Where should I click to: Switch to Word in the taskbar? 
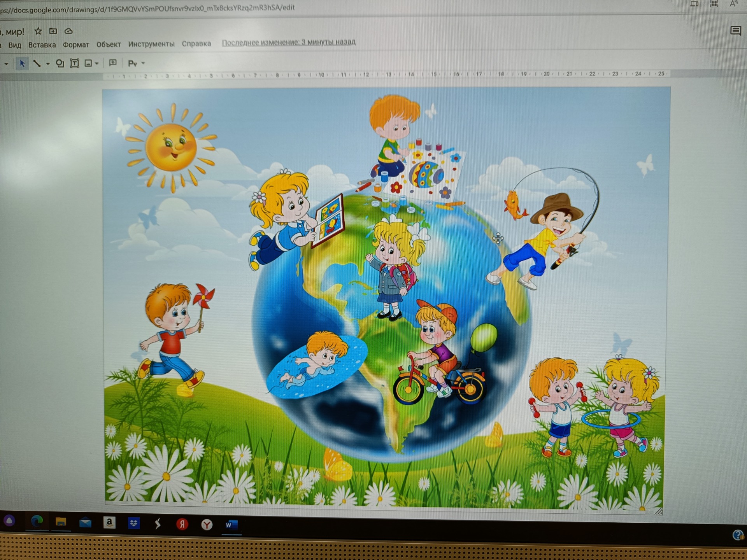(231, 525)
